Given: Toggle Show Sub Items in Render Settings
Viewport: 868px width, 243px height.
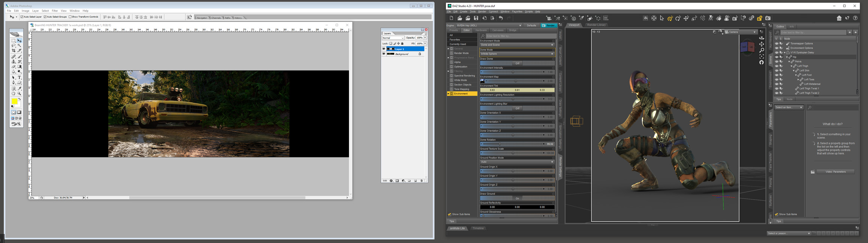Looking at the screenshot, I should pyautogui.click(x=450, y=214).
